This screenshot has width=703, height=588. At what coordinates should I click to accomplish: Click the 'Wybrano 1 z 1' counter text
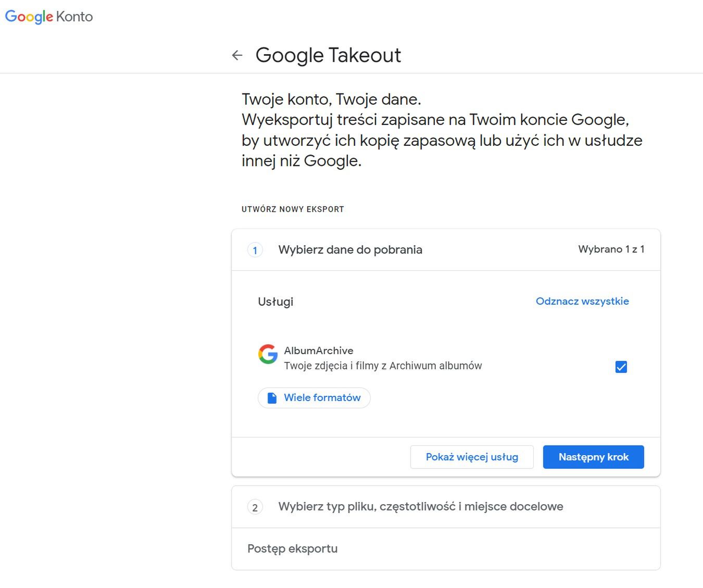tap(611, 249)
